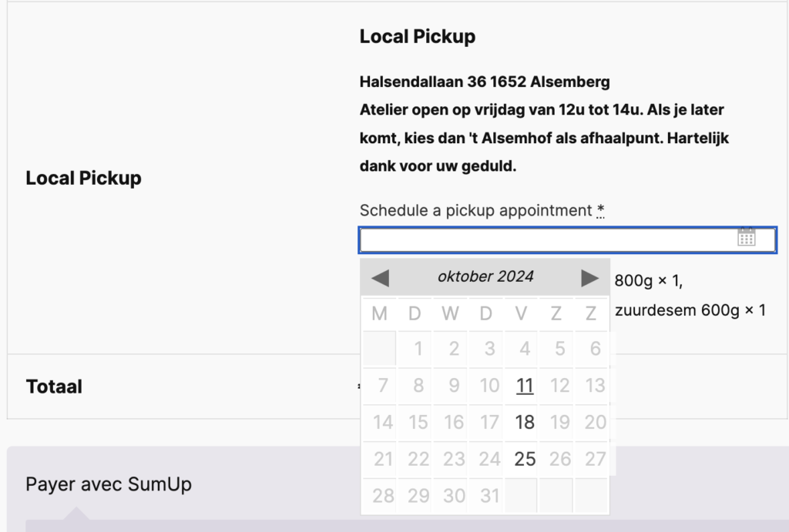Go to previous month with left arrow
The width and height of the screenshot is (789, 532).
(x=380, y=278)
